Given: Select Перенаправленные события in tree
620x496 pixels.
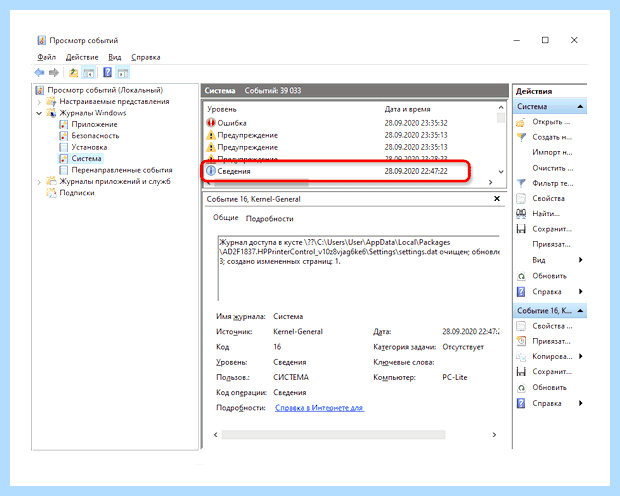Looking at the screenshot, I should [122, 170].
